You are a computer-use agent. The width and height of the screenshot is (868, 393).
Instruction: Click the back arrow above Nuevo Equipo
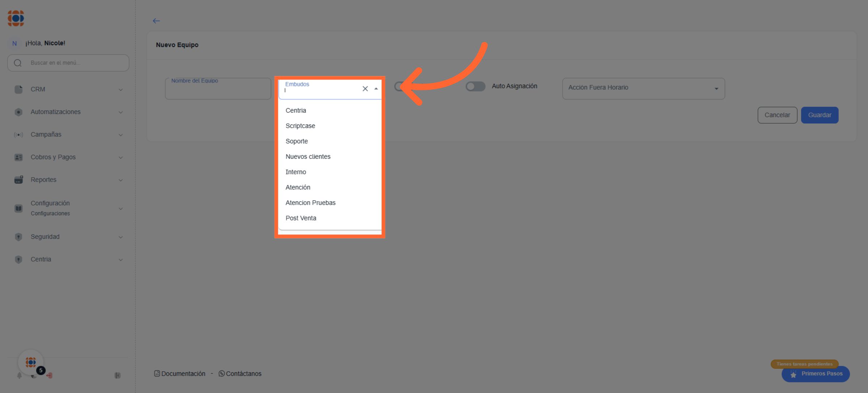[156, 21]
